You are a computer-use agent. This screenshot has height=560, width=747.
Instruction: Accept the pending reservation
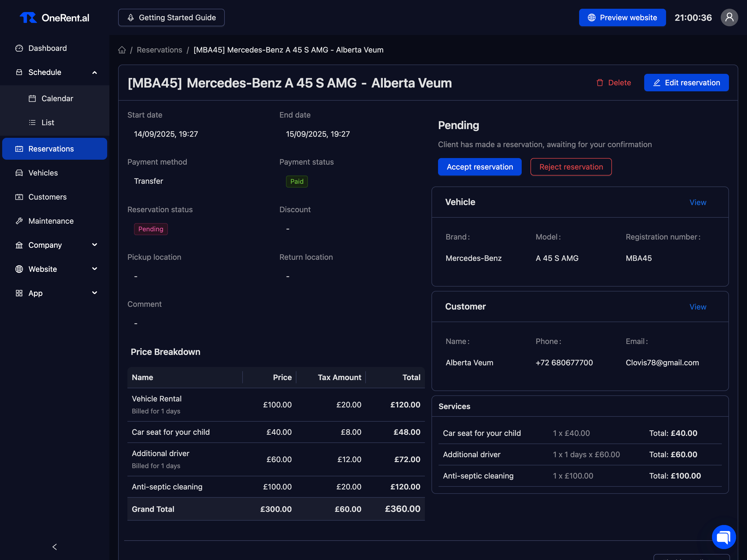pyautogui.click(x=479, y=167)
